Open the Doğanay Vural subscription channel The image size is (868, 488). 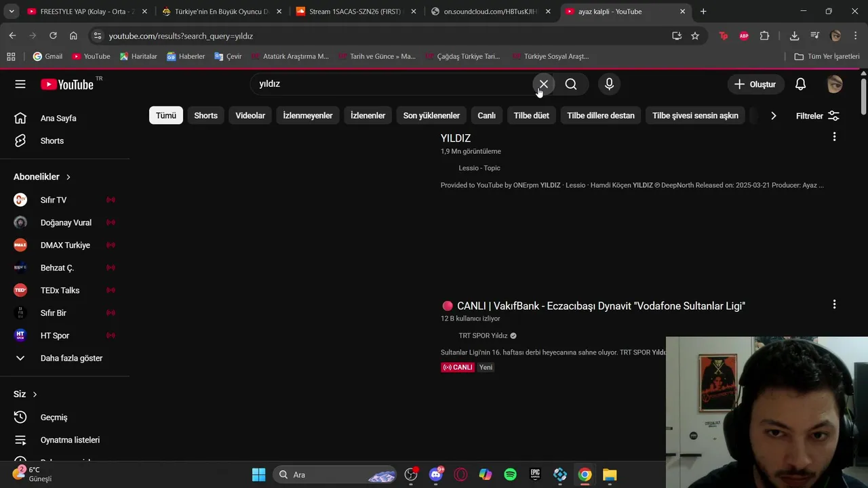click(x=64, y=222)
